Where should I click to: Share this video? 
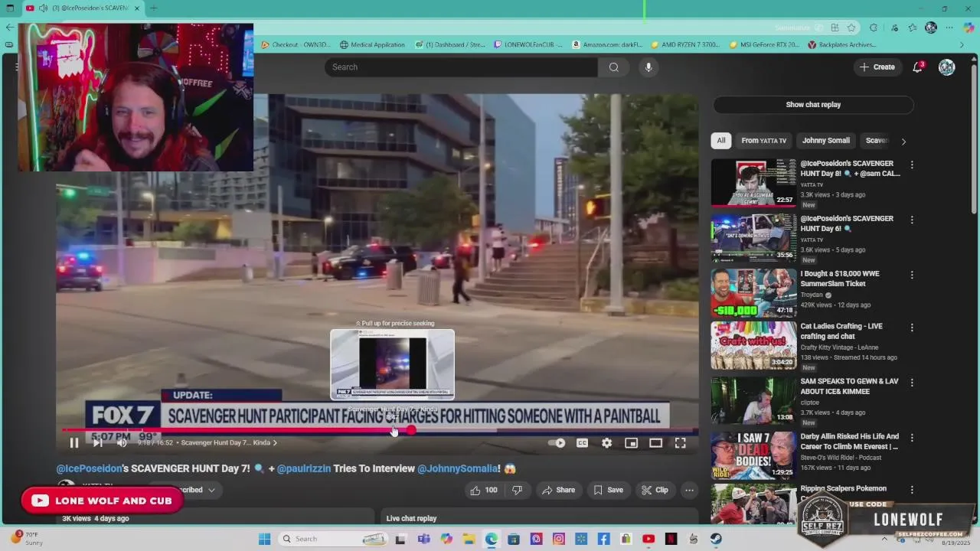[558, 490]
